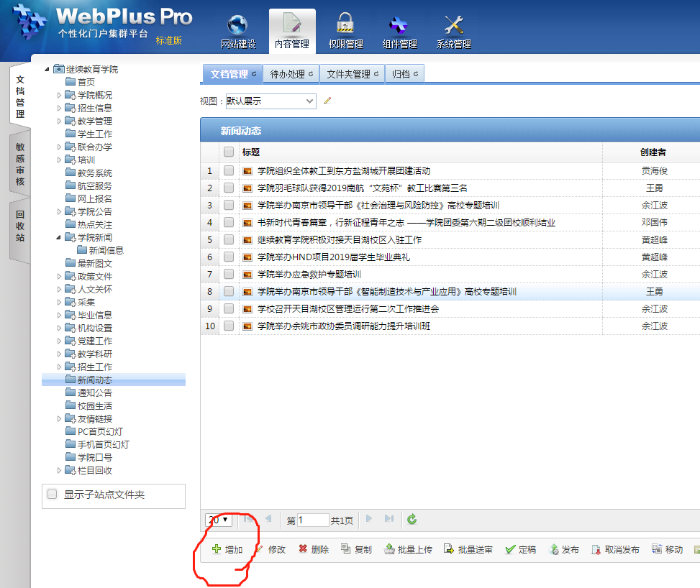This screenshot has height=588, width=700.
Task: Click the red 删除 delete icon
Action: 303,549
